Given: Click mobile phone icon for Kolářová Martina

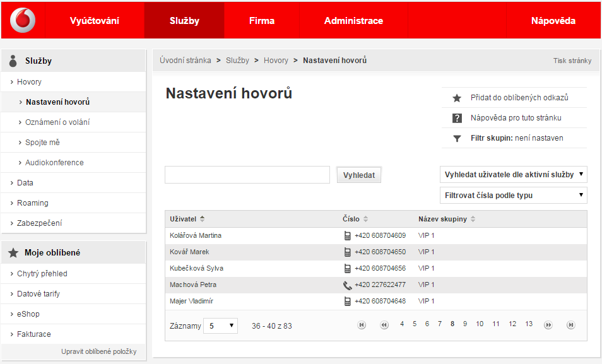Looking at the screenshot, I should pyautogui.click(x=348, y=236).
